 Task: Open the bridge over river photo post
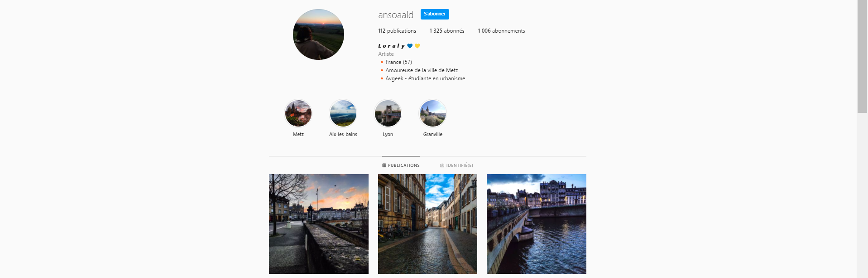tap(537, 224)
